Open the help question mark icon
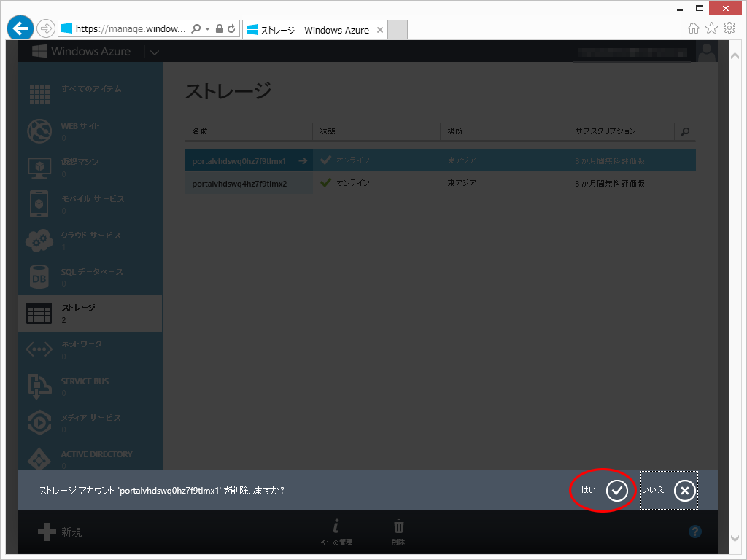 point(695,532)
